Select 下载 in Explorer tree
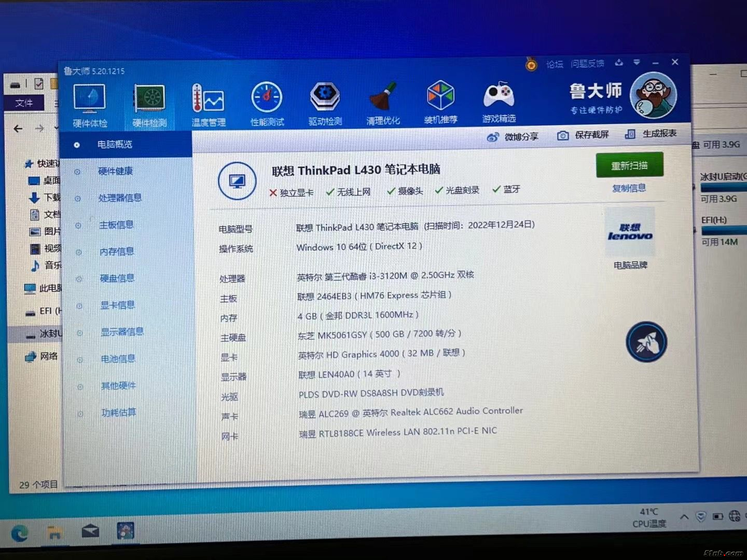 point(45,198)
